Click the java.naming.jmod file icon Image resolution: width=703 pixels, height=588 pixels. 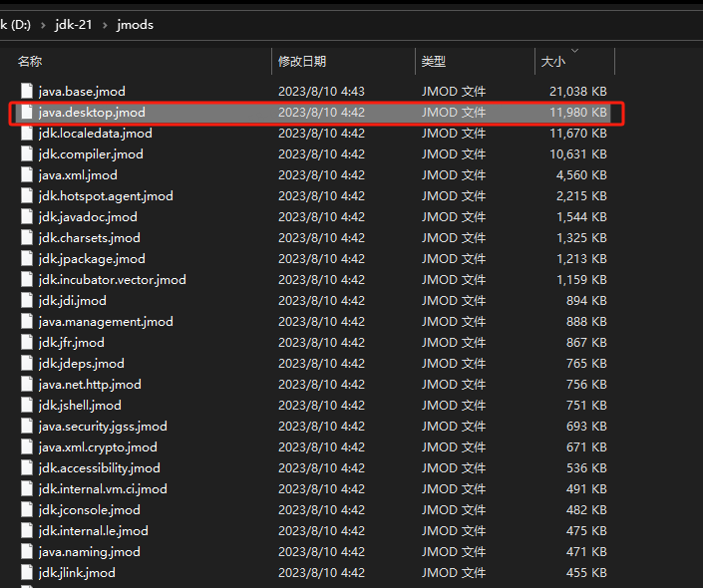pyautogui.click(x=27, y=552)
